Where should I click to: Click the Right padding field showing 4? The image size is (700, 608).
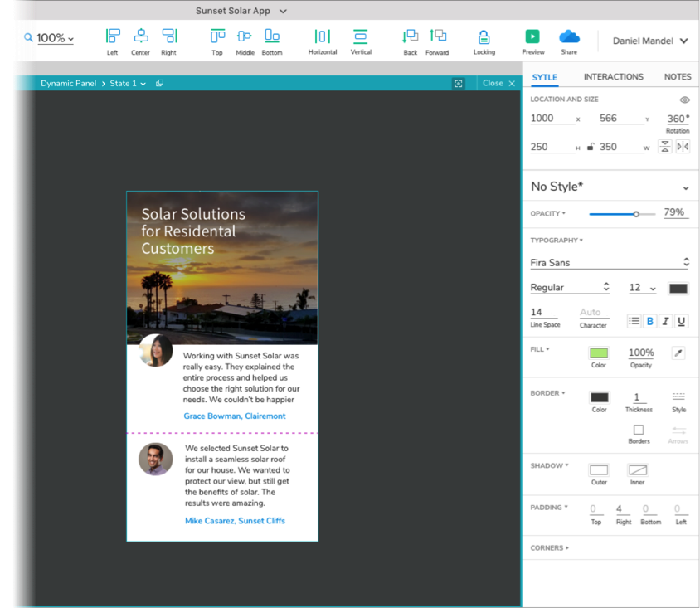pyautogui.click(x=622, y=509)
